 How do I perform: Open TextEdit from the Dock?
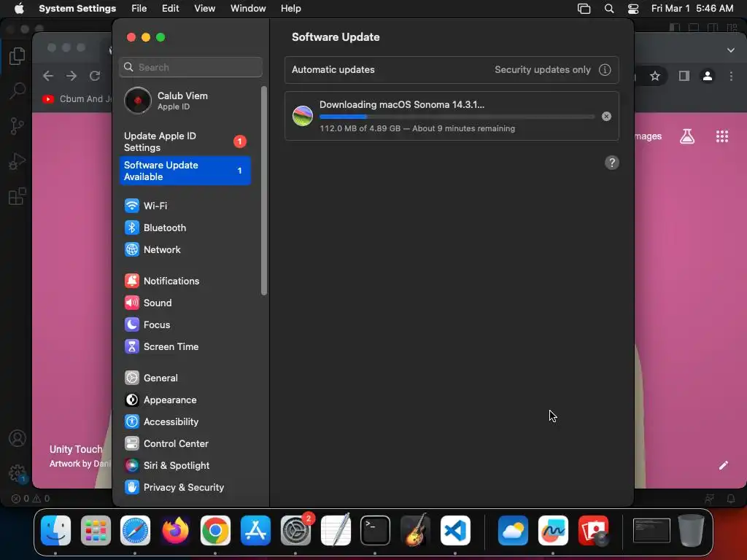click(x=336, y=530)
